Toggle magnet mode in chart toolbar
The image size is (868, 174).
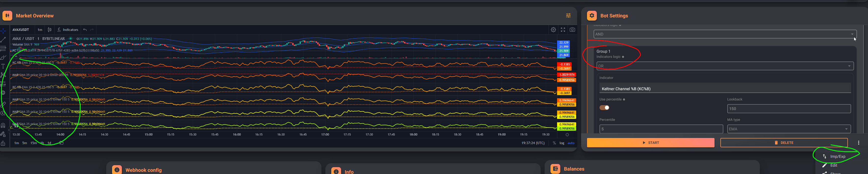(x=3, y=125)
